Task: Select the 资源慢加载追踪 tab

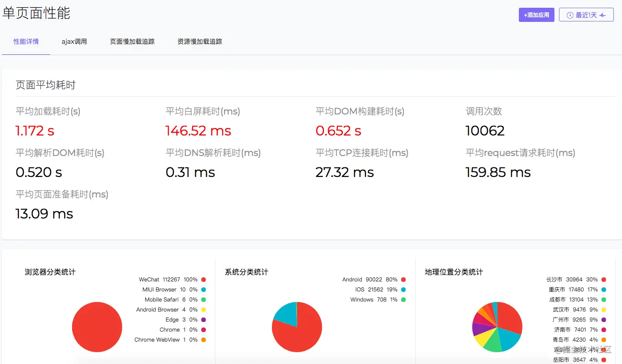Action: click(200, 42)
